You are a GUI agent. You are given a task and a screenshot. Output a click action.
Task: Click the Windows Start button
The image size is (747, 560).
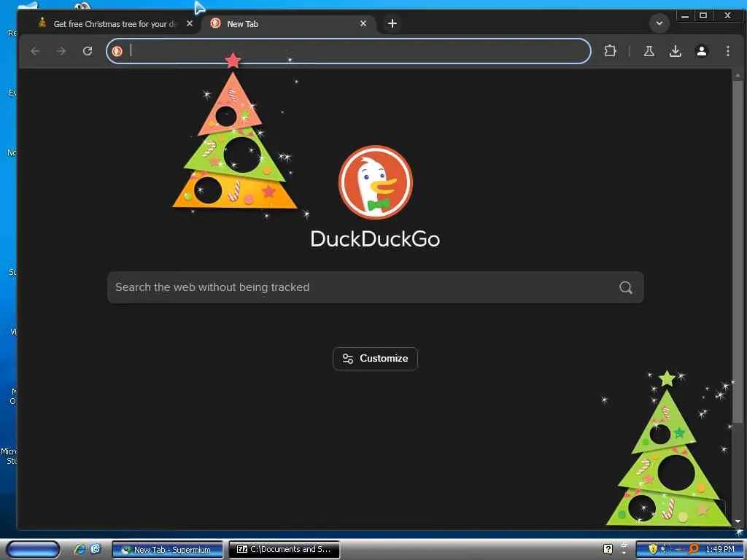[33, 549]
